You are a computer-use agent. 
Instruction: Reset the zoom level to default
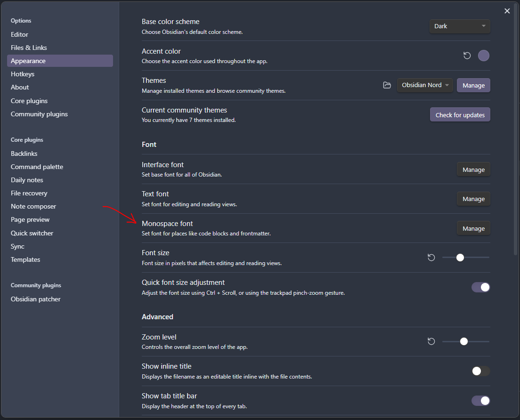pyautogui.click(x=431, y=341)
